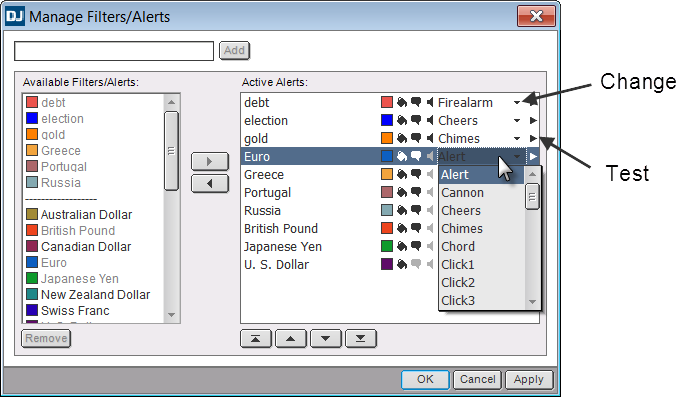Viewport: 677px width, 397px height.
Task: Click the Remove button
Action: (46, 338)
